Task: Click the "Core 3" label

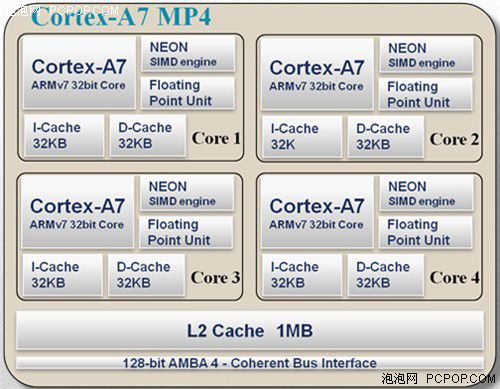Action: point(215,278)
